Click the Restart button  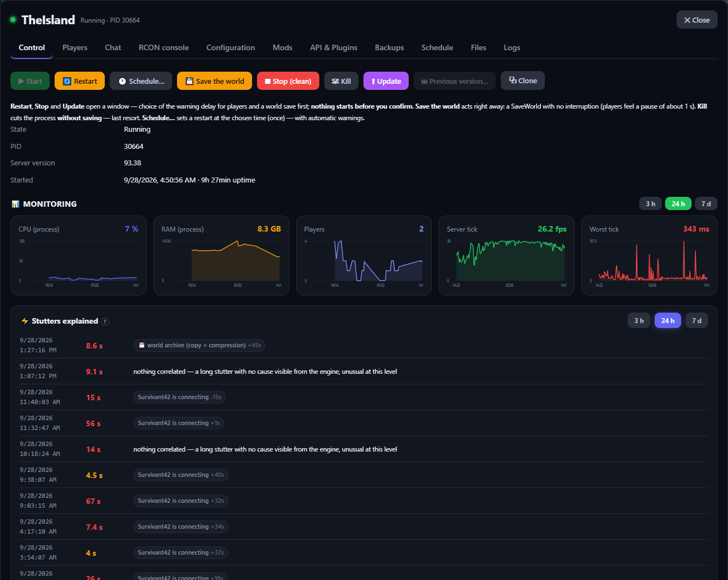(x=80, y=81)
